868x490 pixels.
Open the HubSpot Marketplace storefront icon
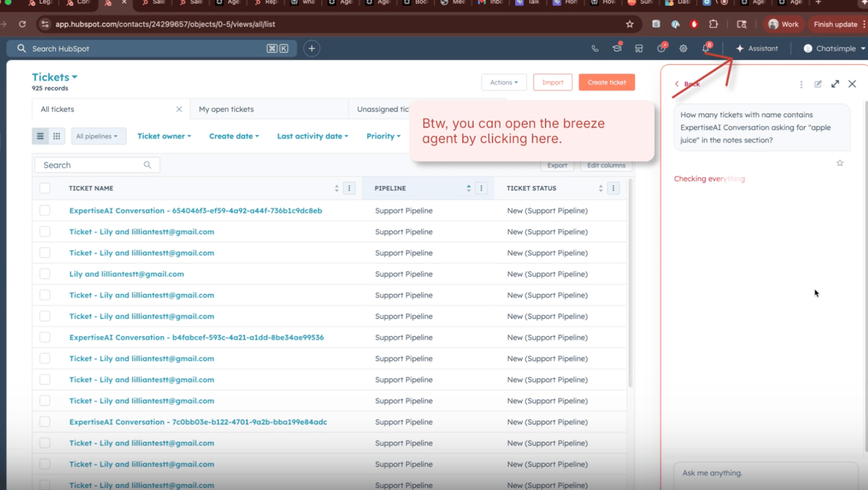pos(638,48)
